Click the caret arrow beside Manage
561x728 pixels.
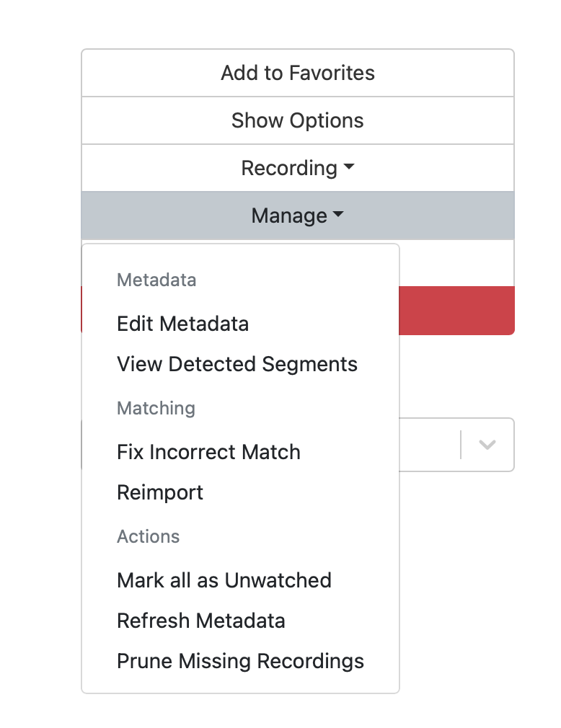coord(338,216)
